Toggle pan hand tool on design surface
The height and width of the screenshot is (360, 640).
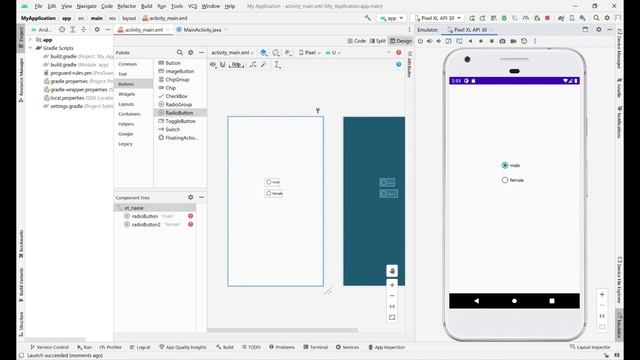pyautogui.click(x=392, y=271)
